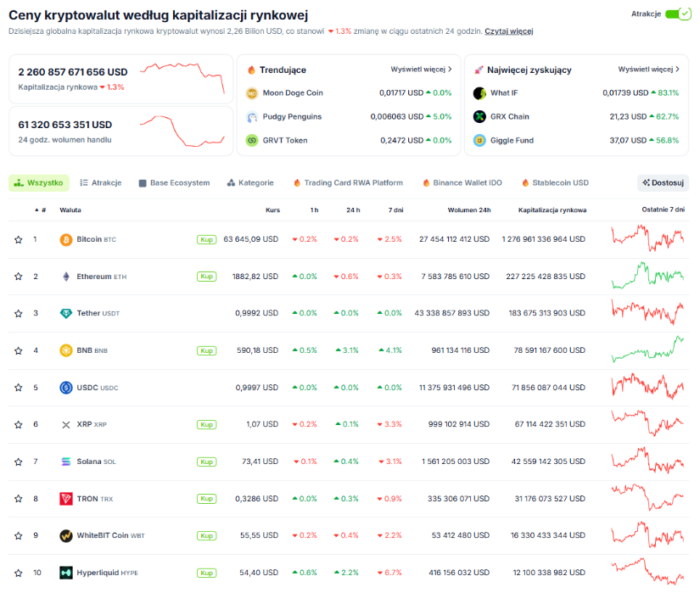700x593 pixels.
Task: Open the Czytaj więcej link
Action: coord(509,31)
